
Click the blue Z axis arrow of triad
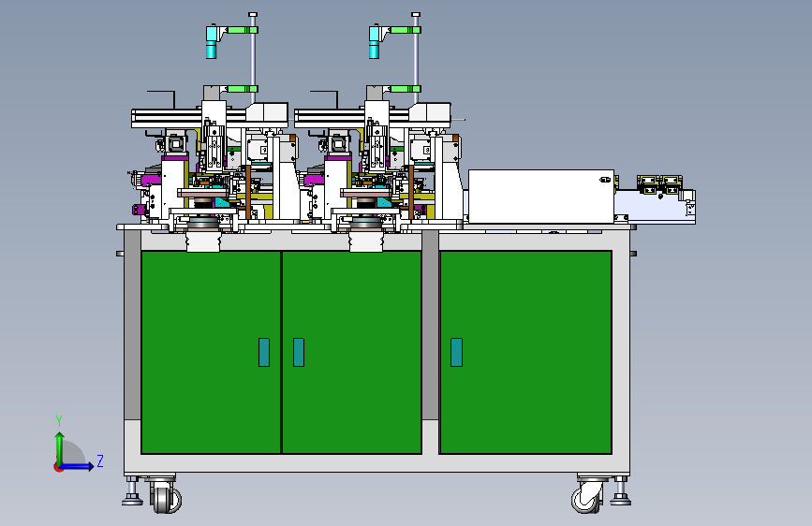77,466
